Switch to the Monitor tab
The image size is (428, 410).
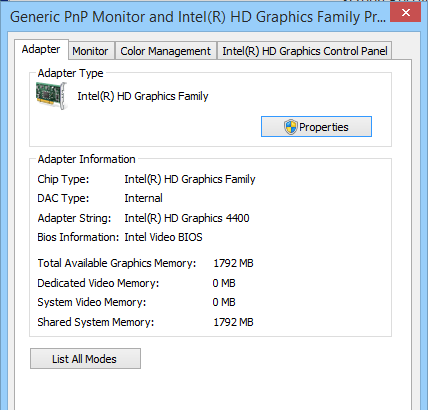point(90,51)
